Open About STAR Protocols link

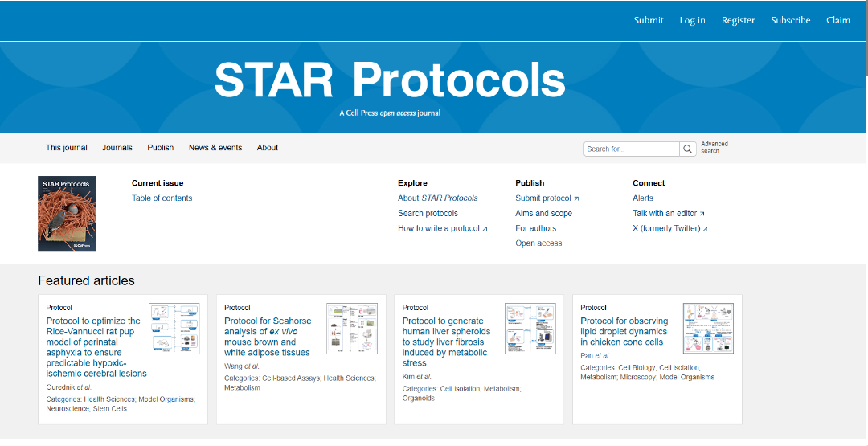click(437, 198)
